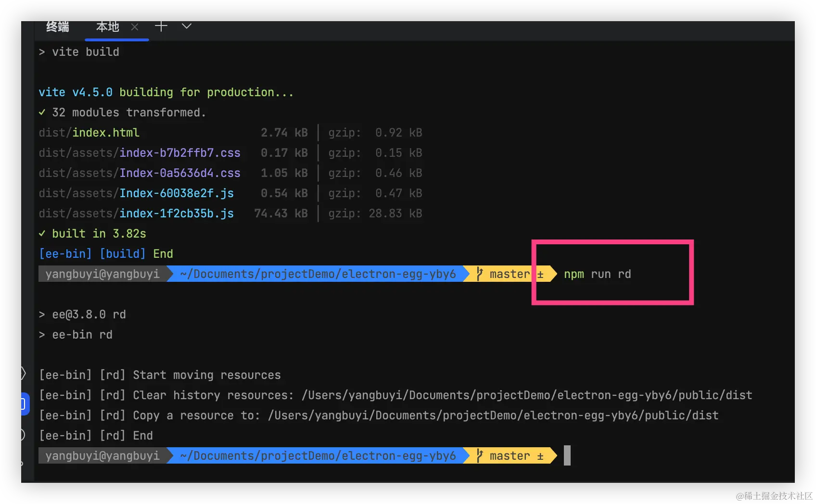Screen dimensions: 816x504
Task: Click the 'built in 3.82s' line
Action: pyautogui.click(x=92, y=234)
